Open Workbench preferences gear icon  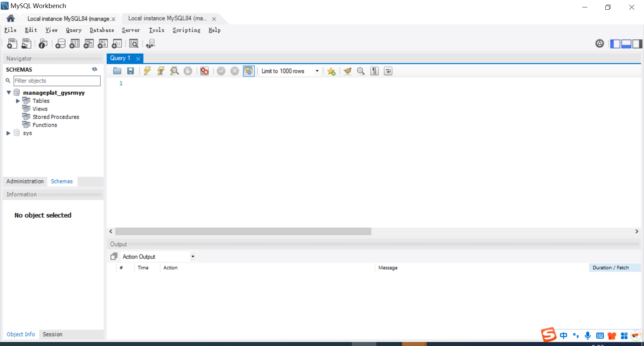point(600,44)
